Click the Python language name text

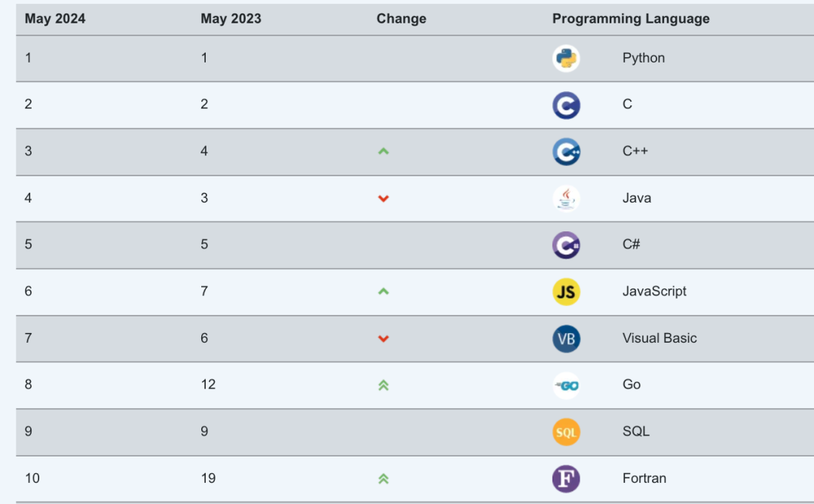pyautogui.click(x=643, y=57)
